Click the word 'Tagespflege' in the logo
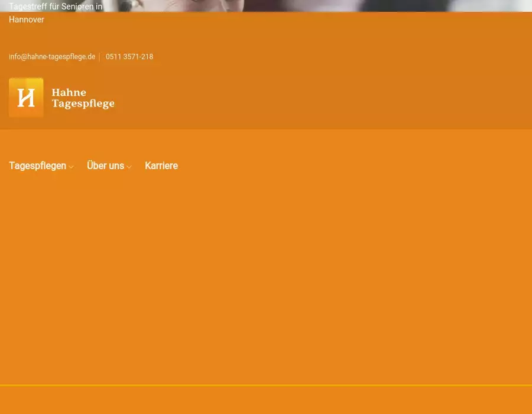532x414 pixels. click(83, 103)
